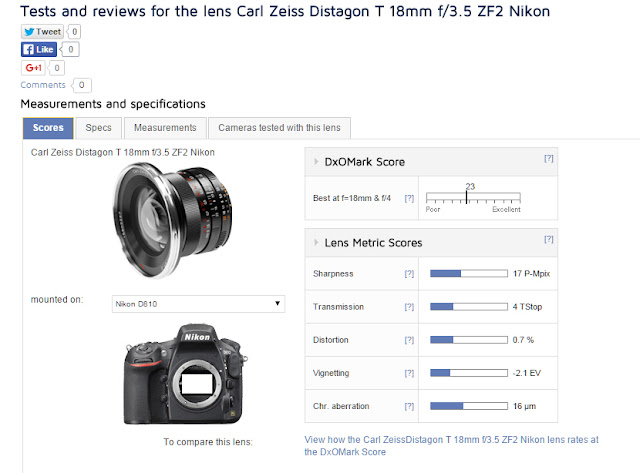The height and width of the screenshot is (473, 640).
Task: Open help icon for Chr. aberration
Action: [409, 406]
